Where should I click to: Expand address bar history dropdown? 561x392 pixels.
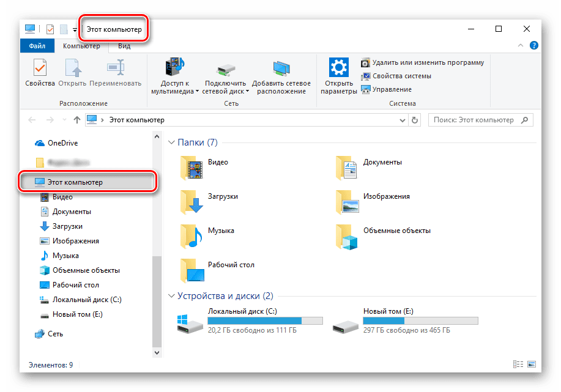[402, 120]
